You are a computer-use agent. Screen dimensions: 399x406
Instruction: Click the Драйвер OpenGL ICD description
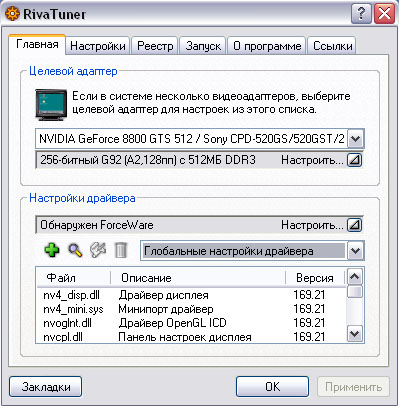172,323
